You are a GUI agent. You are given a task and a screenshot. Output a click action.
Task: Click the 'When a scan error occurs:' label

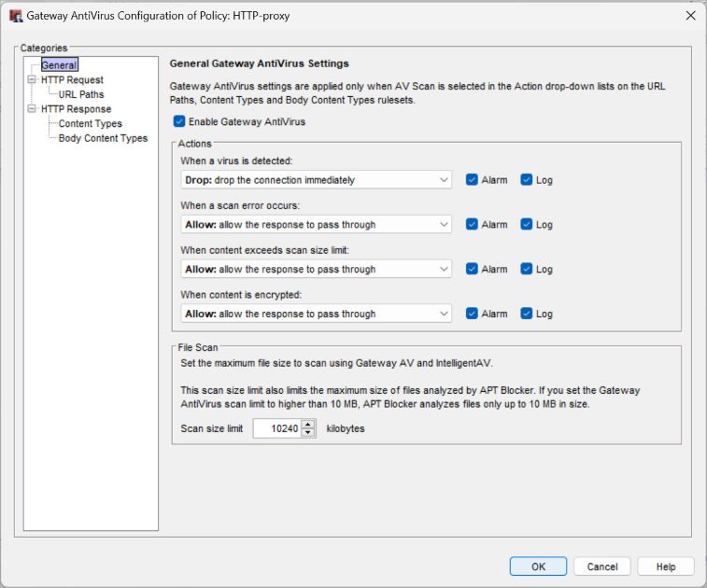tap(240, 205)
